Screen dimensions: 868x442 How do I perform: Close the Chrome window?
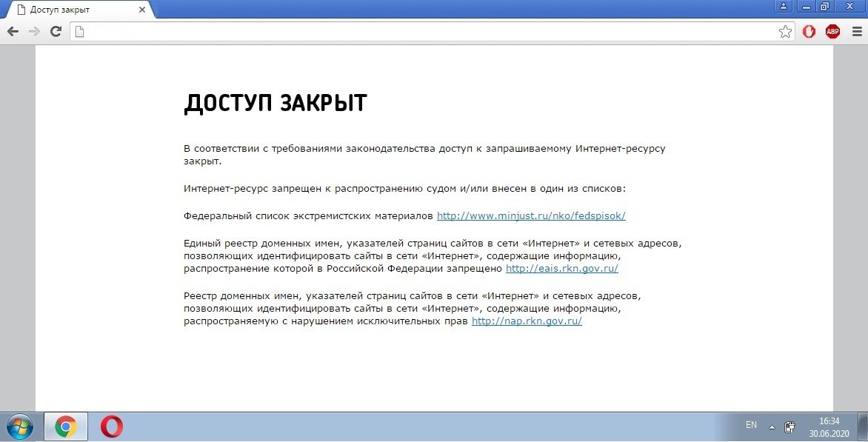tap(850, 7)
